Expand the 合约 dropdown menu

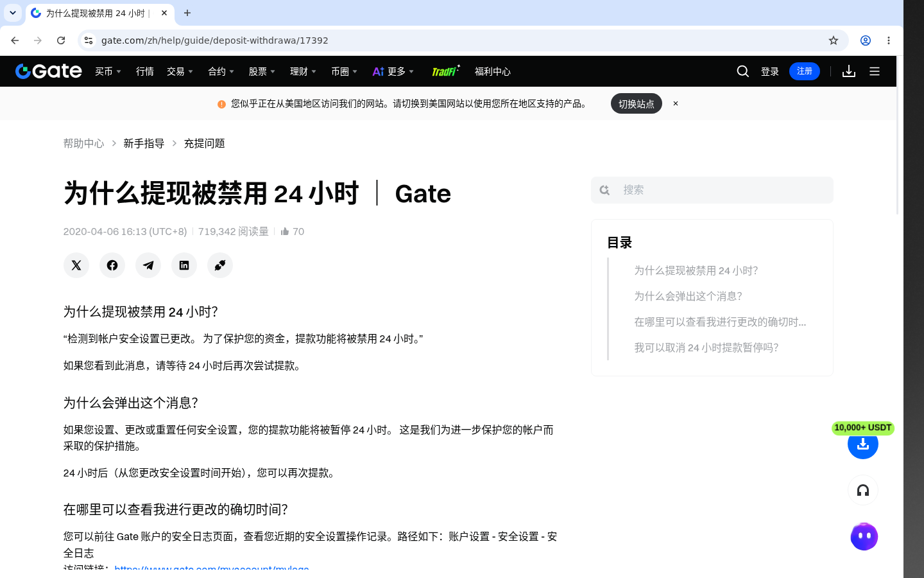(x=221, y=71)
